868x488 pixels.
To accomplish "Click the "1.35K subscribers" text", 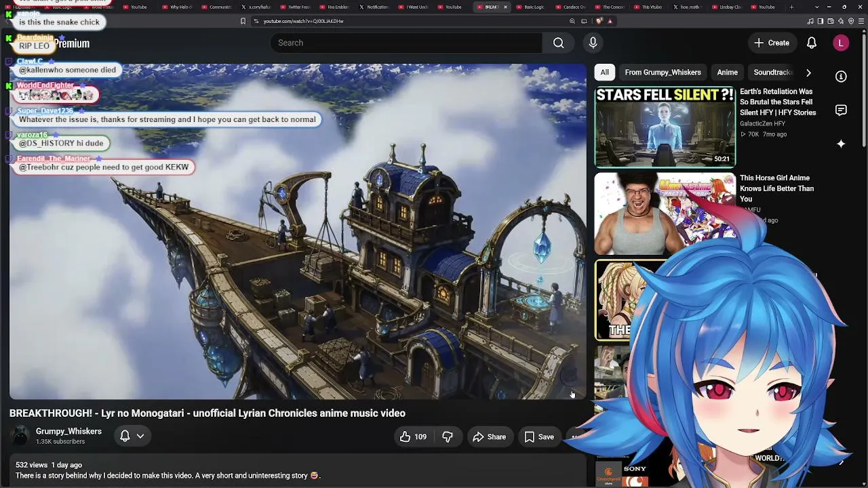I will (60, 442).
